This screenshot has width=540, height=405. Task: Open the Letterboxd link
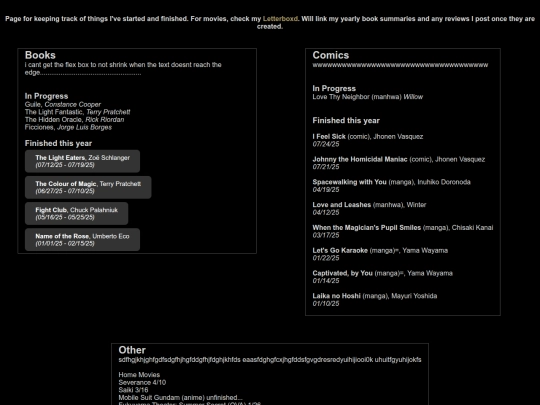[280, 19]
